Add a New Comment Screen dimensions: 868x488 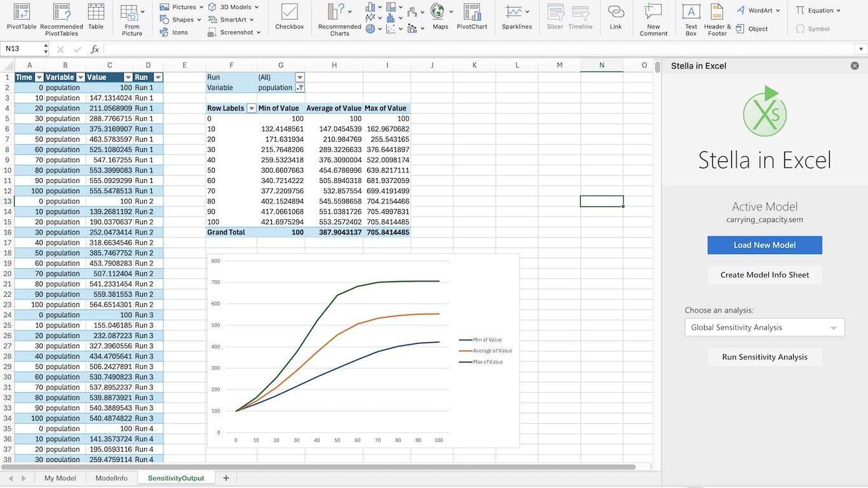[x=653, y=19]
